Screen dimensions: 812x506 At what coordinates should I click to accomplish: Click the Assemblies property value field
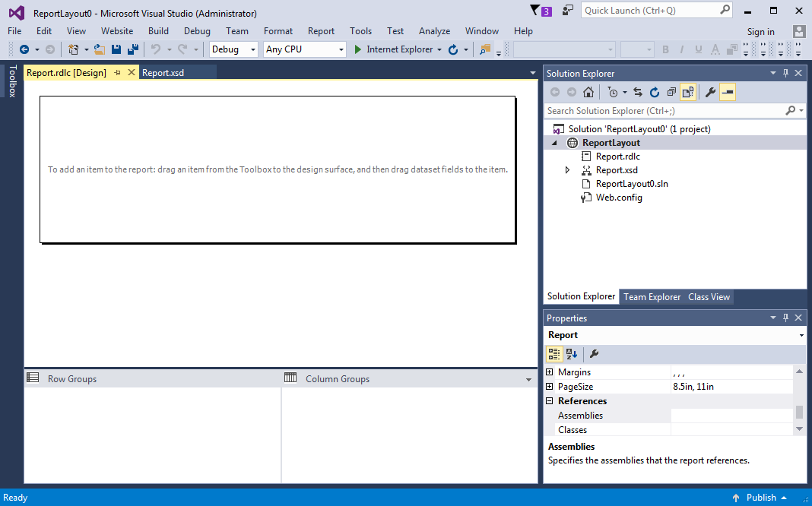731,416
